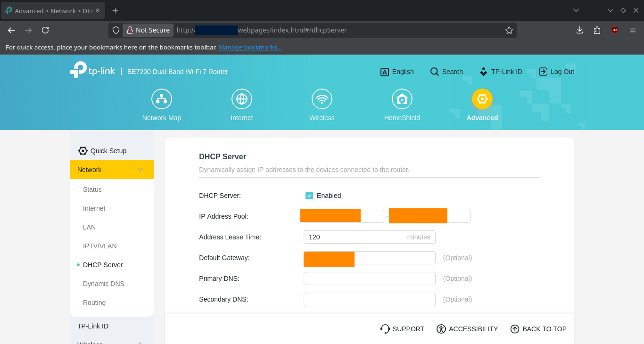Open the uBlock Origin extension icon
The height and width of the screenshot is (344, 644).
pos(615,30)
